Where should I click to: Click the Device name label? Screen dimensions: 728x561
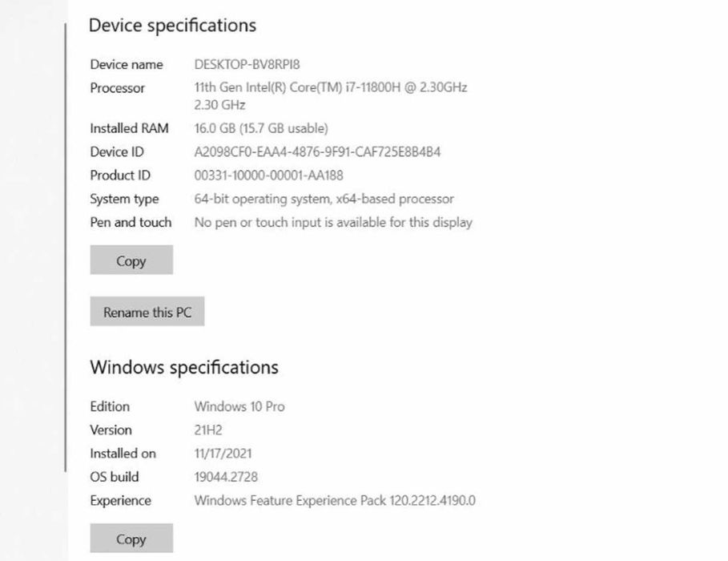(x=127, y=64)
